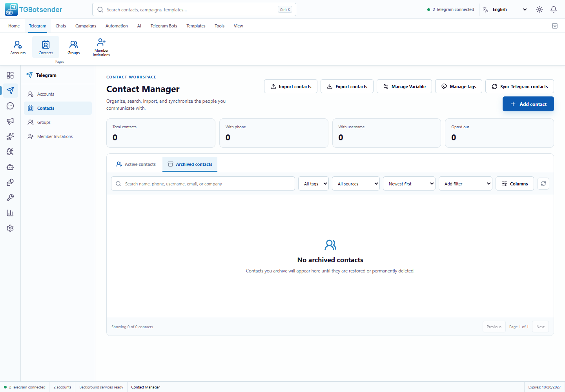
Task: Open the megaphone campaigns icon in the left rail
Action: [10, 121]
